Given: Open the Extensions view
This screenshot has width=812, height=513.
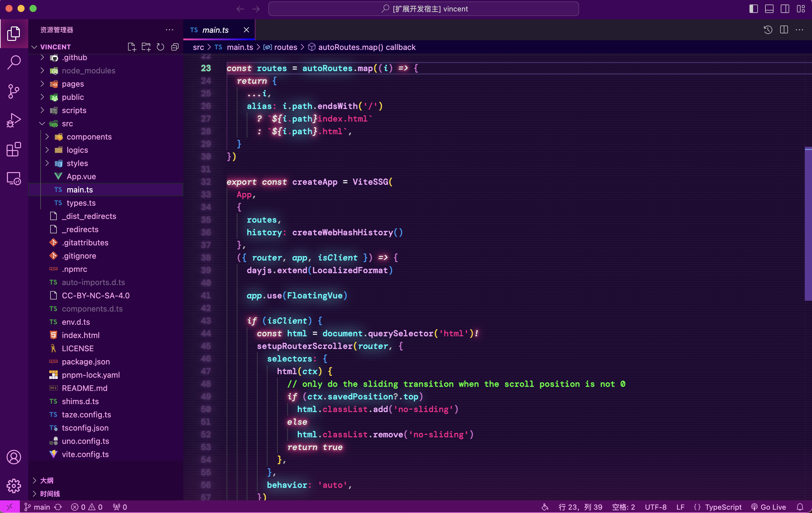Looking at the screenshot, I should (x=14, y=149).
